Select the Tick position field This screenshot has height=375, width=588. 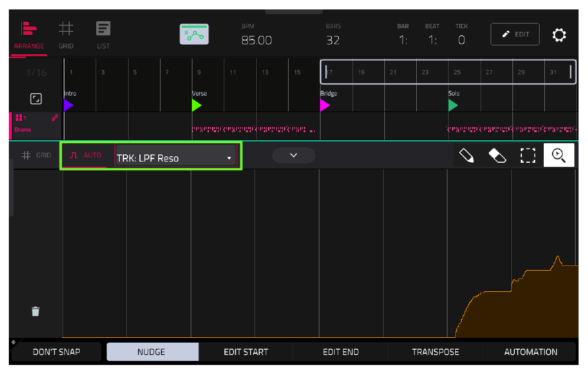[x=462, y=40]
